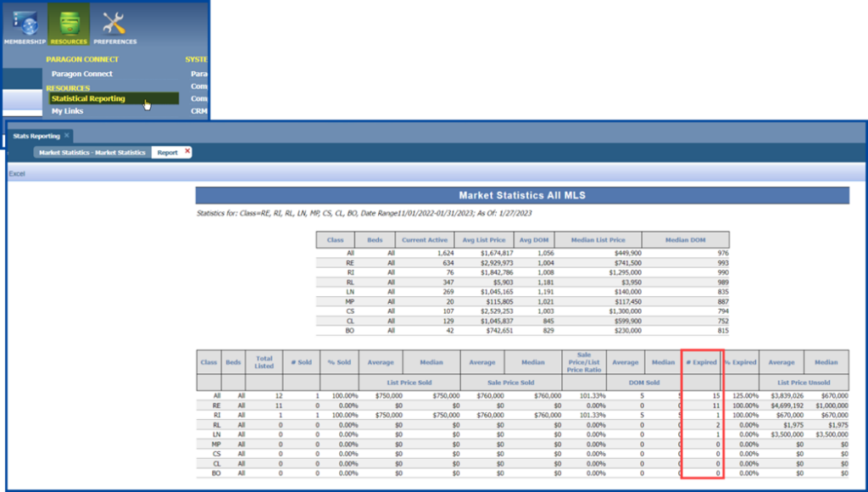Viewport: 868px width, 492px height.
Task: Click the # Expired column header
Action: (x=701, y=362)
